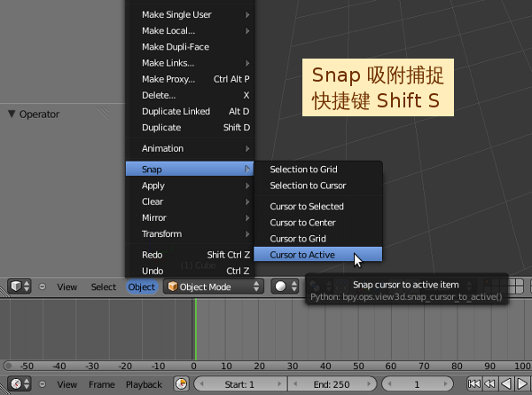Image resolution: width=532 pixels, height=395 pixels.
Task: Choose the Delete menu entry
Action: point(190,96)
